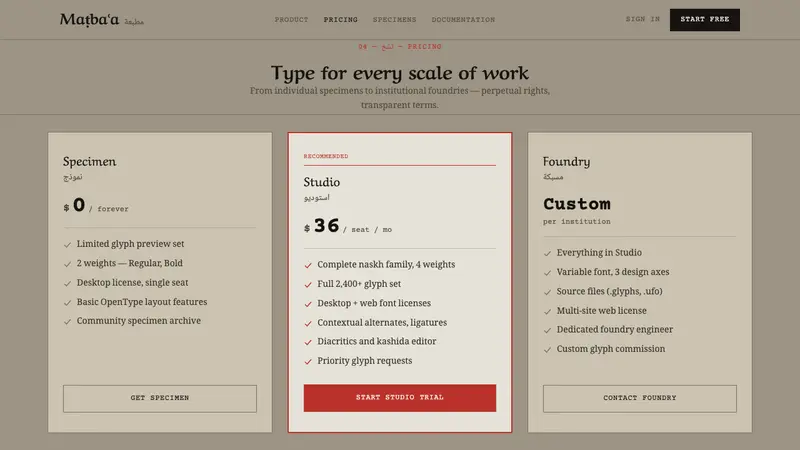Image resolution: width=800 pixels, height=450 pixels.
Task: Click the $36 price on Studio card
Action: (322, 226)
